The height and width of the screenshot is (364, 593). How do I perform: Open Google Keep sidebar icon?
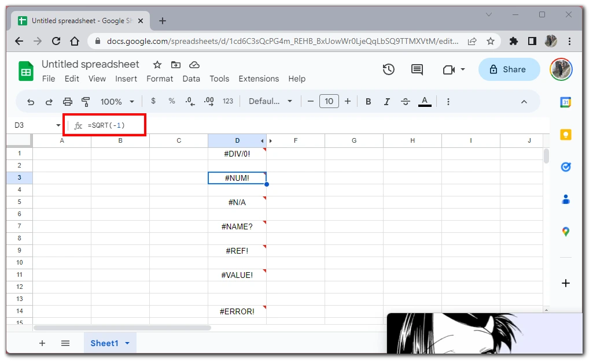pyautogui.click(x=566, y=135)
